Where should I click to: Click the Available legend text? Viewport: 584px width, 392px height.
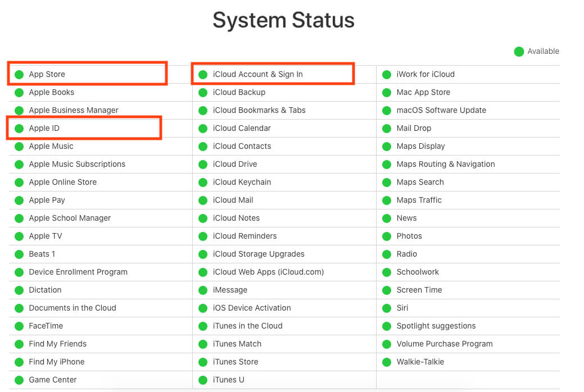[543, 51]
